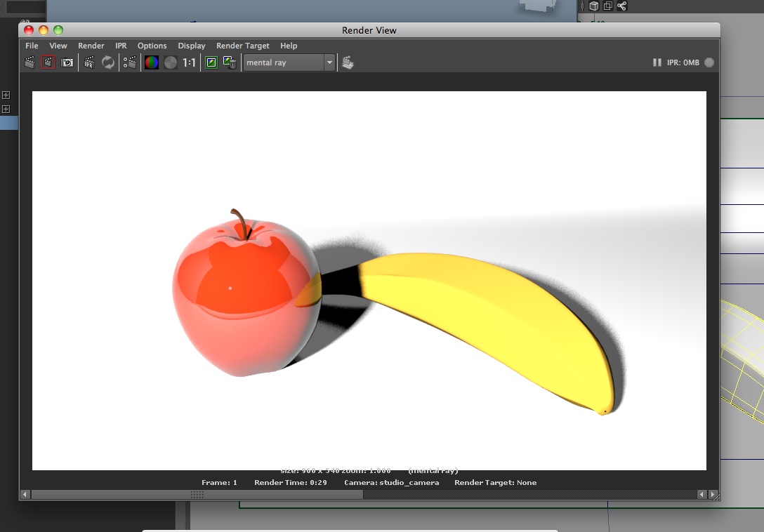Screen dimensions: 764x532
Task: Take a snapshot with the camera icon
Action: [67, 62]
